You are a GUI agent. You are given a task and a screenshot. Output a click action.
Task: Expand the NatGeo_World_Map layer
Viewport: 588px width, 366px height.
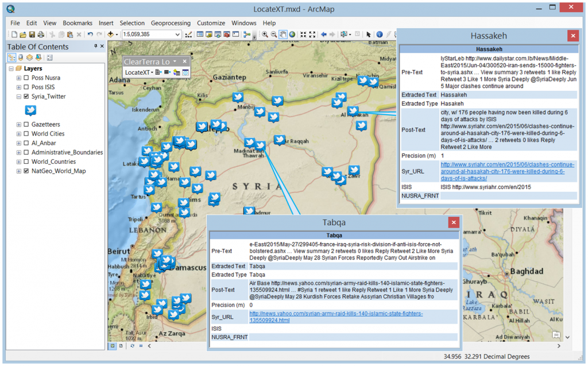click(19, 171)
